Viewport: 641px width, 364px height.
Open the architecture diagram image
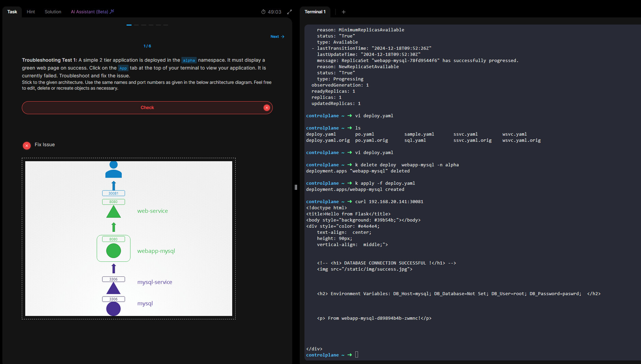(129, 238)
